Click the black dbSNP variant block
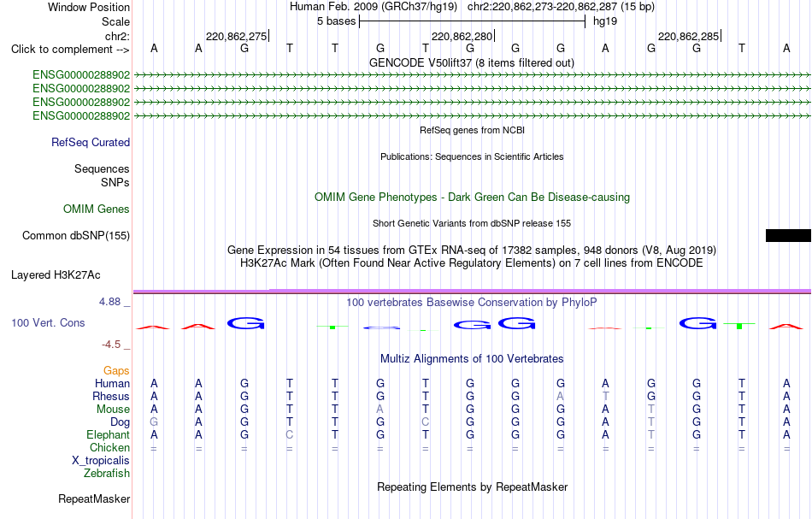812x519 pixels. coord(788,236)
